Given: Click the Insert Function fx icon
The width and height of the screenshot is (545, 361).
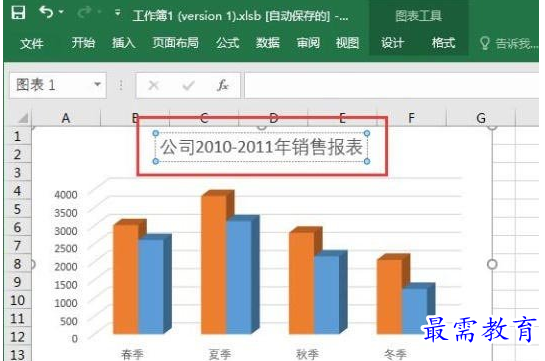Looking at the screenshot, I should [x=222, y=85].
